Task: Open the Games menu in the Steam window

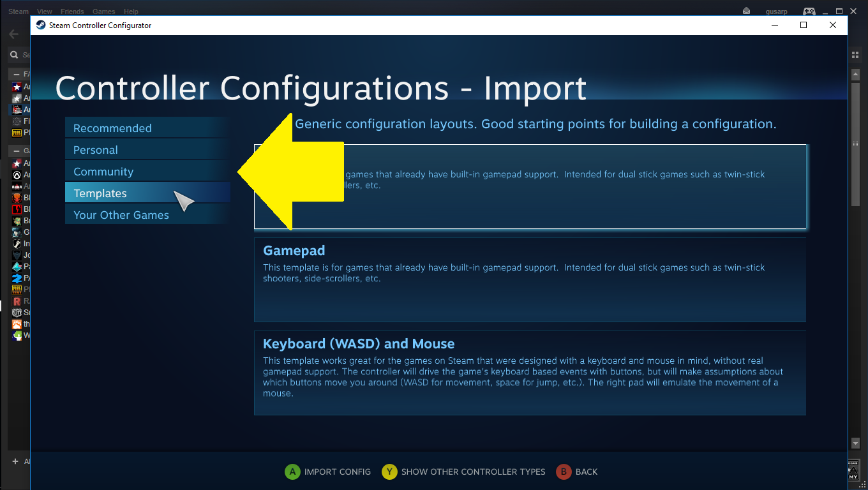Action: 103,11
